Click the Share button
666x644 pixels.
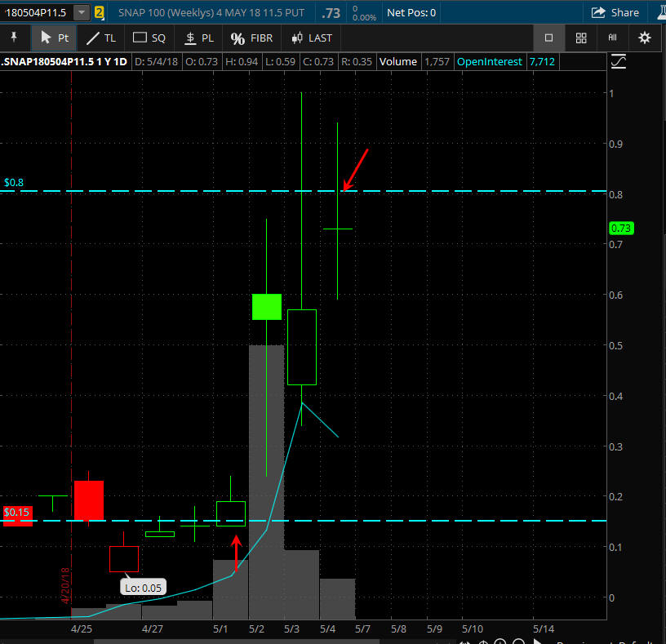(x=615, y=12)
